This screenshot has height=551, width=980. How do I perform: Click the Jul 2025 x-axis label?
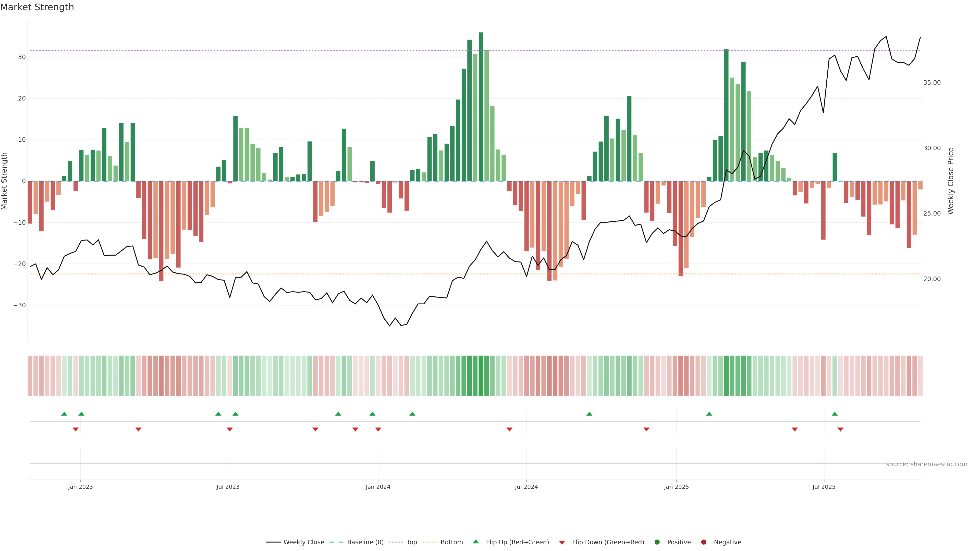click(824, 487)
